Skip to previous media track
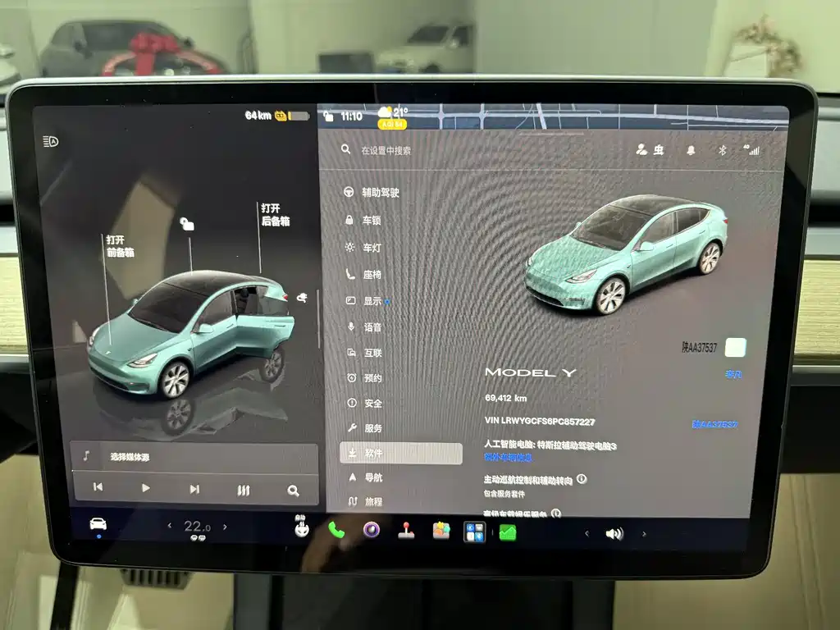Screen dimensions: 840x630 (98, 487)
